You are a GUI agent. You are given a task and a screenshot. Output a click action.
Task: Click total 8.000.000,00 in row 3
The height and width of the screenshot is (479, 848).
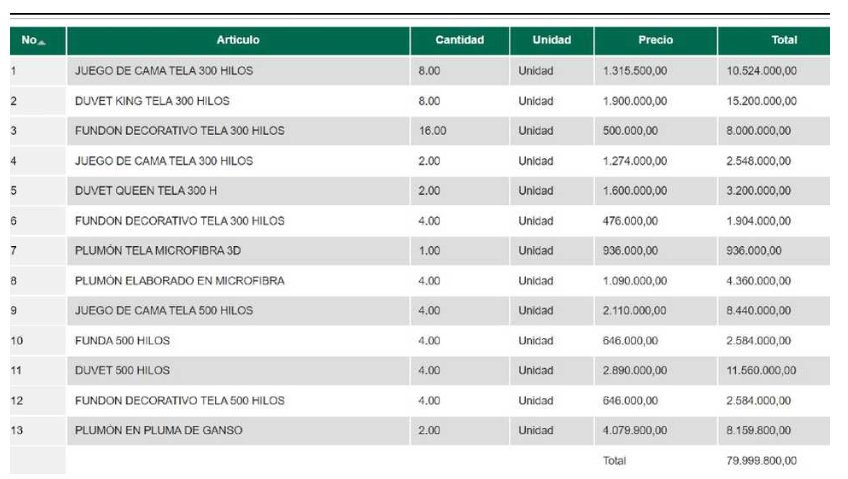(759, 131)
